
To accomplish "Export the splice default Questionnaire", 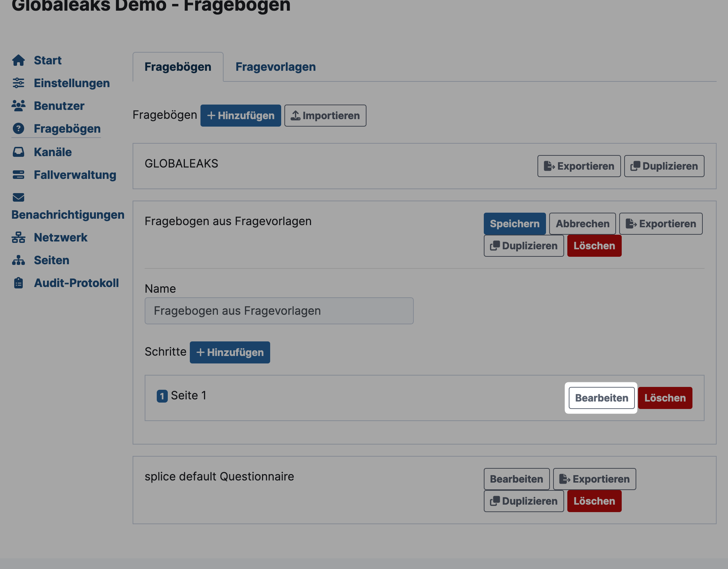I will pos(595,479).
